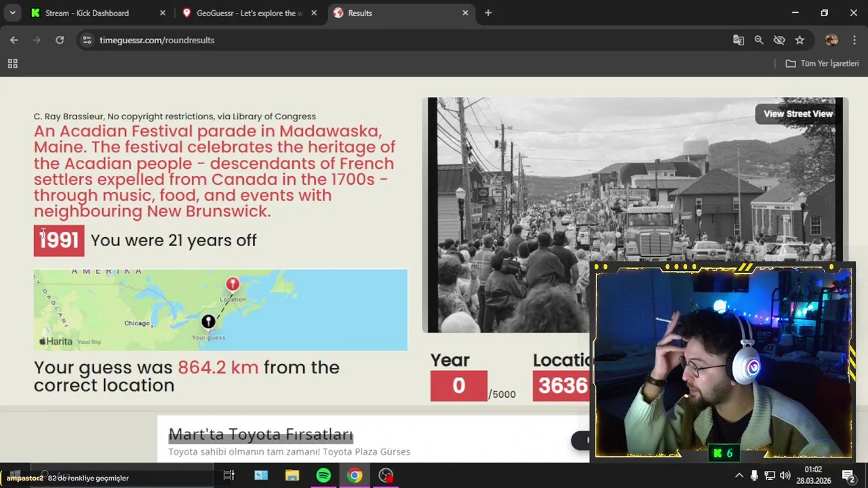Open Chrome from the taskbar
Viewport: 868px width, 488px height.
tap(355, 475)
